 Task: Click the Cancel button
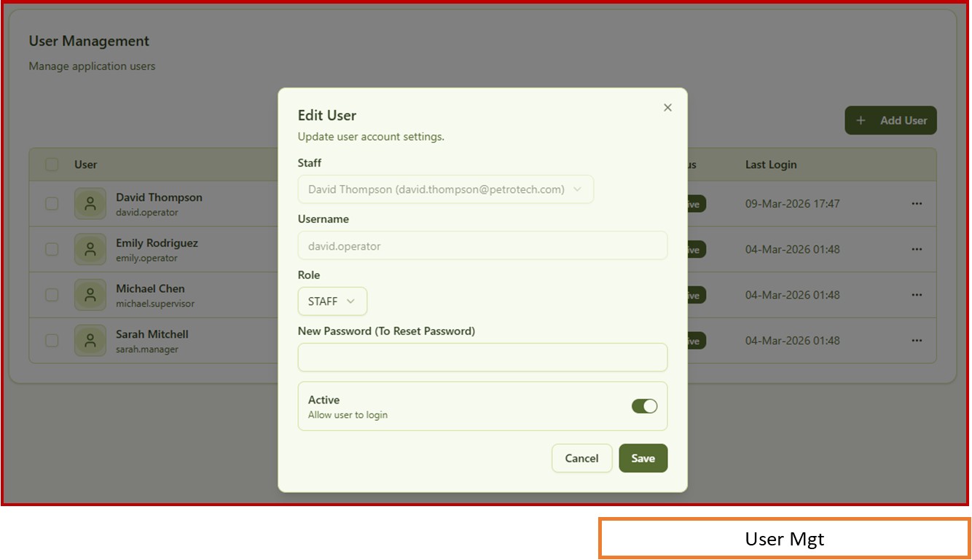pos(581,458)
